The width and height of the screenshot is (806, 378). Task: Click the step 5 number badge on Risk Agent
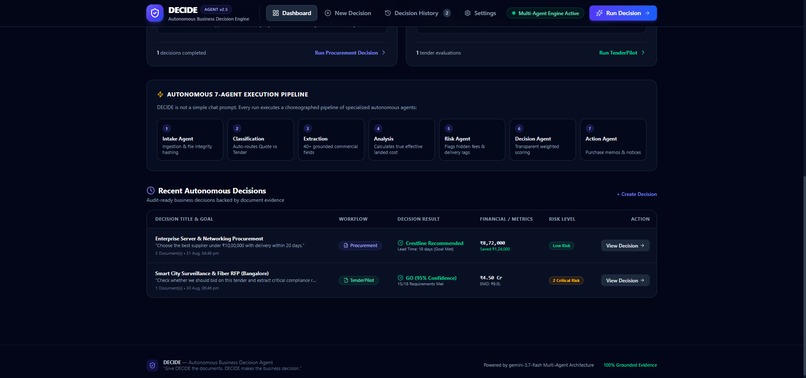click(x=449, y=129)
